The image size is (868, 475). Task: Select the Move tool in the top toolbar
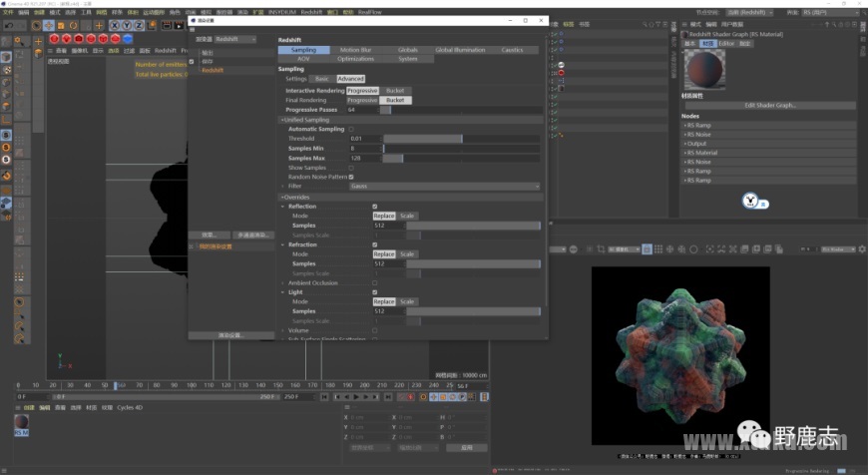click(x=49, y=26)
